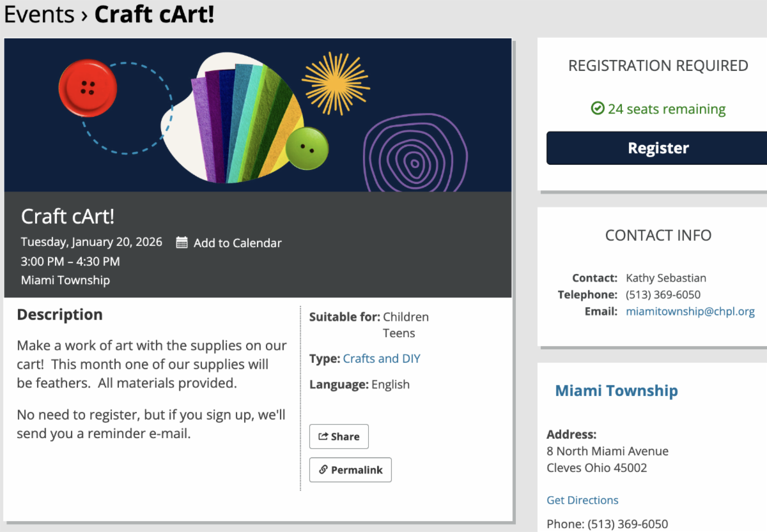Click the green checkmark seats icon
Viewport: 767px width, 532px height.
point(598,109)
